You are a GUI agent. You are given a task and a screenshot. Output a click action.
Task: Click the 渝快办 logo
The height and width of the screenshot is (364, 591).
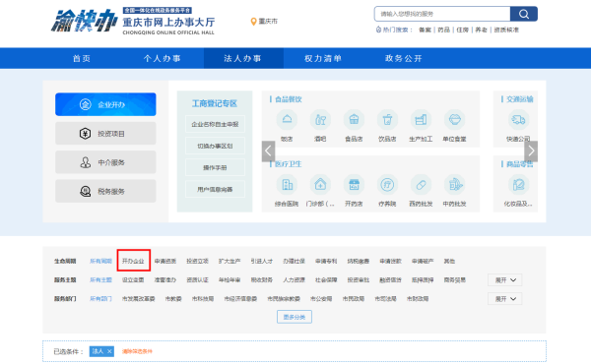(84, 21)
